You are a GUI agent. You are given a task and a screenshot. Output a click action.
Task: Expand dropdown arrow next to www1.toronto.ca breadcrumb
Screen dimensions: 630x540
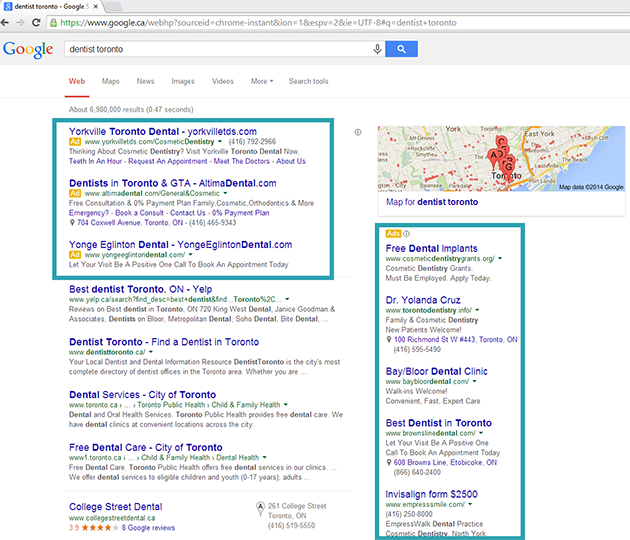(x=264, y=458)
